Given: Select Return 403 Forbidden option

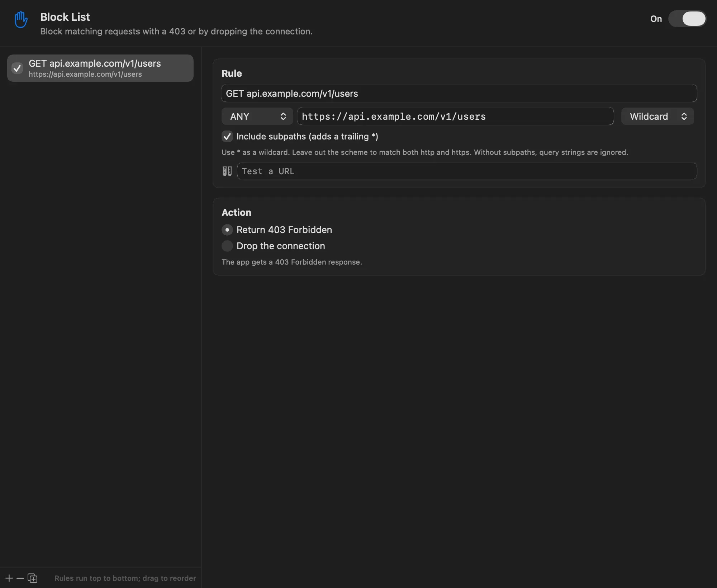Looking at the screenshot, I should 227,230.
